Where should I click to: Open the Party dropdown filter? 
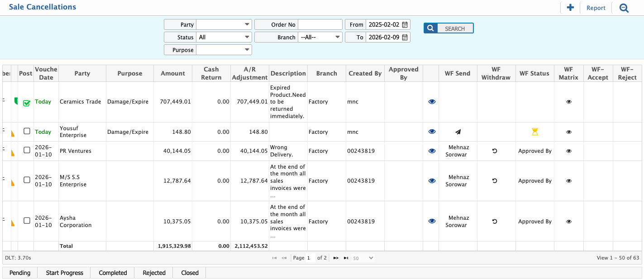(224, 24)
